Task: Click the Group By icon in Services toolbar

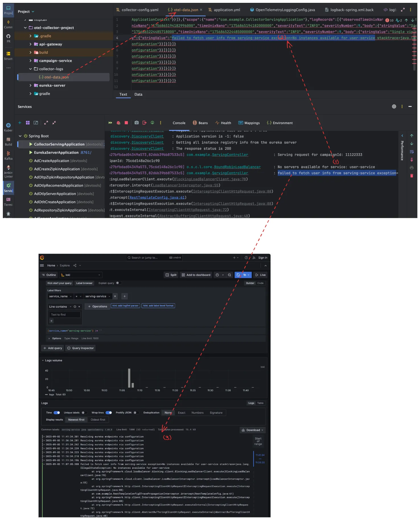Action: (x=28, y=123)
